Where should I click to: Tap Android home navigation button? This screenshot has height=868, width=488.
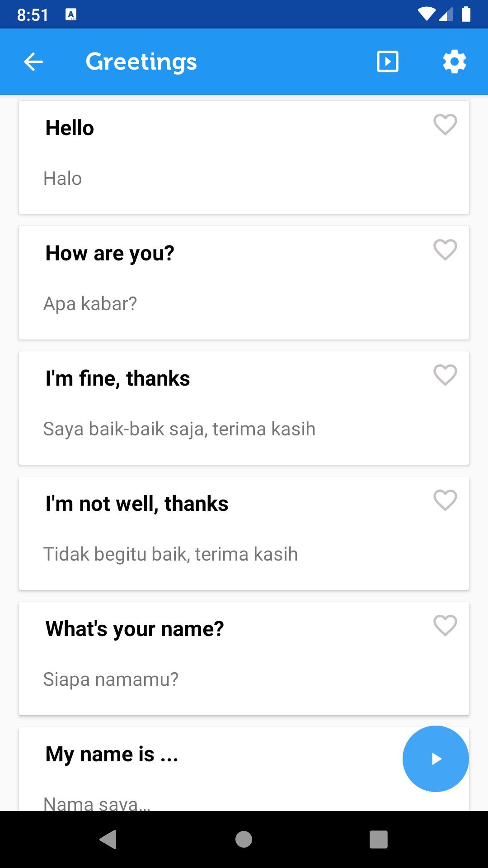point(244,840)
